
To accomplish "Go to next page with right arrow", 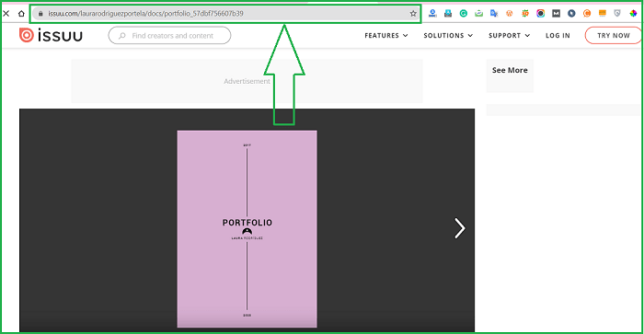I will (x=460, y=228).
